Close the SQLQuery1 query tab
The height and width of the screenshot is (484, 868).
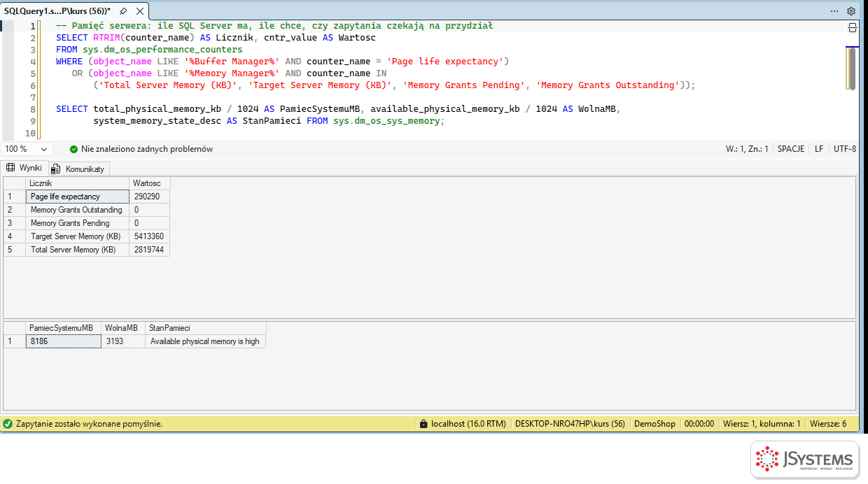[x=138, y=11]
